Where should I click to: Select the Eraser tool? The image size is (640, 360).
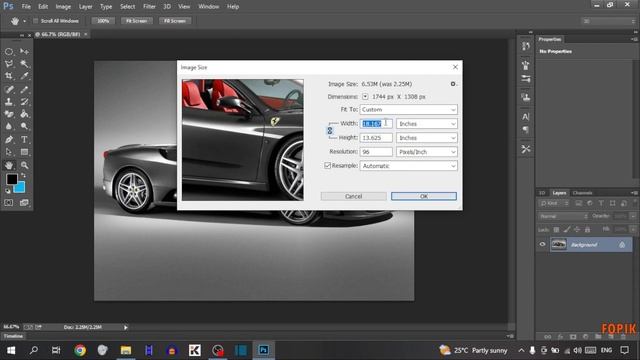[x=9, y=114]
